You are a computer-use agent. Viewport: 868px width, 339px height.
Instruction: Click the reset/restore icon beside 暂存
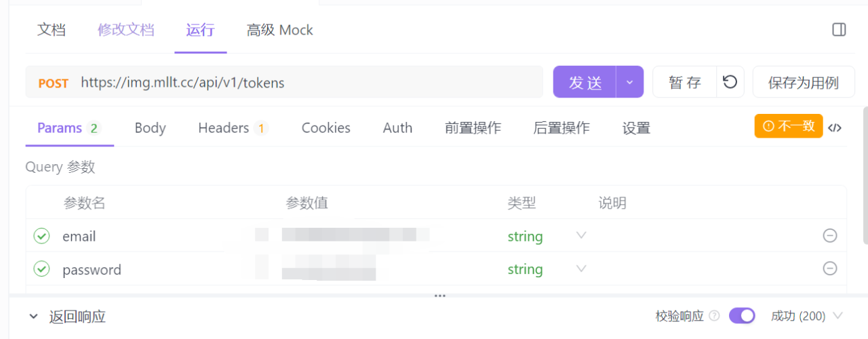click(730, 82)
